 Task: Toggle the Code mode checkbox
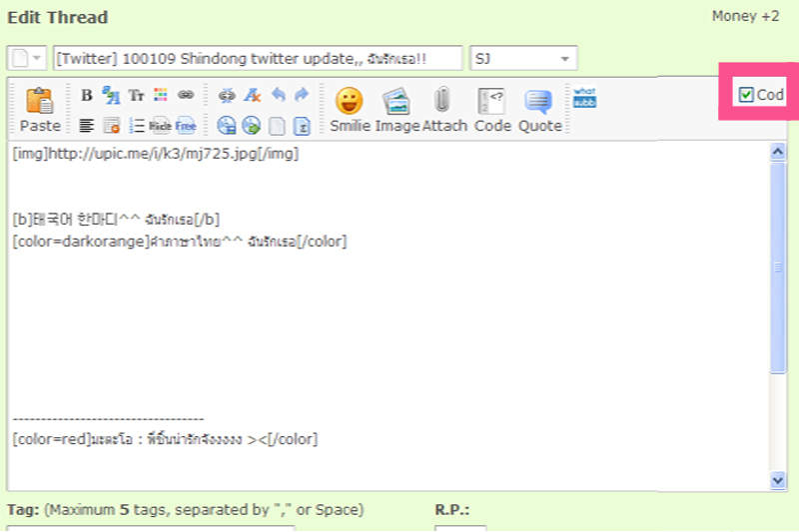(746, 94)
